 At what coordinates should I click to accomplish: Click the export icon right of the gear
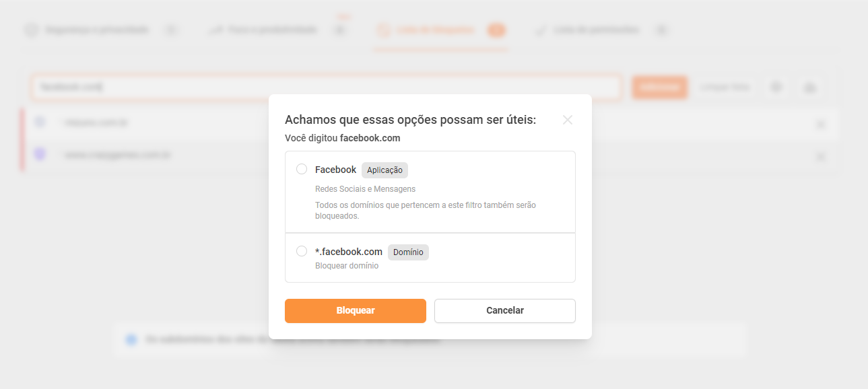[x=809, y=87]
